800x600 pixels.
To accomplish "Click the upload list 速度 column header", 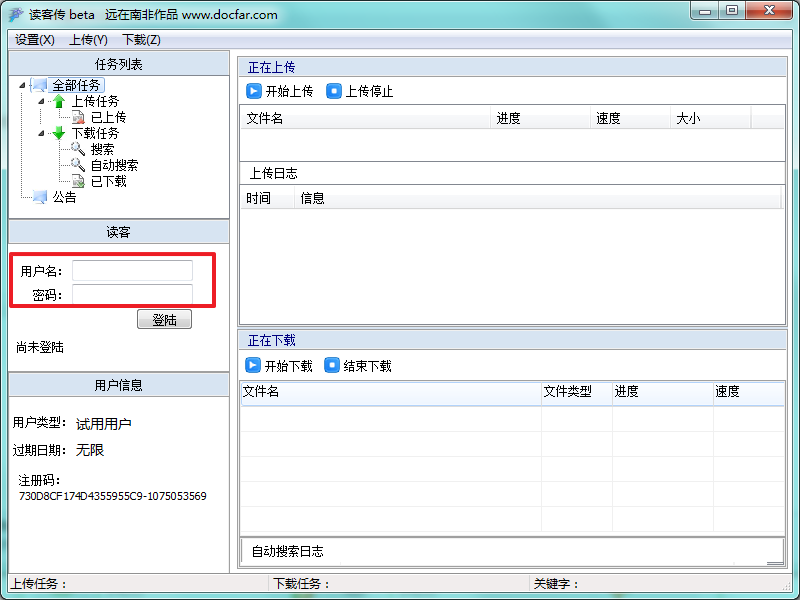I will (630, 118).
